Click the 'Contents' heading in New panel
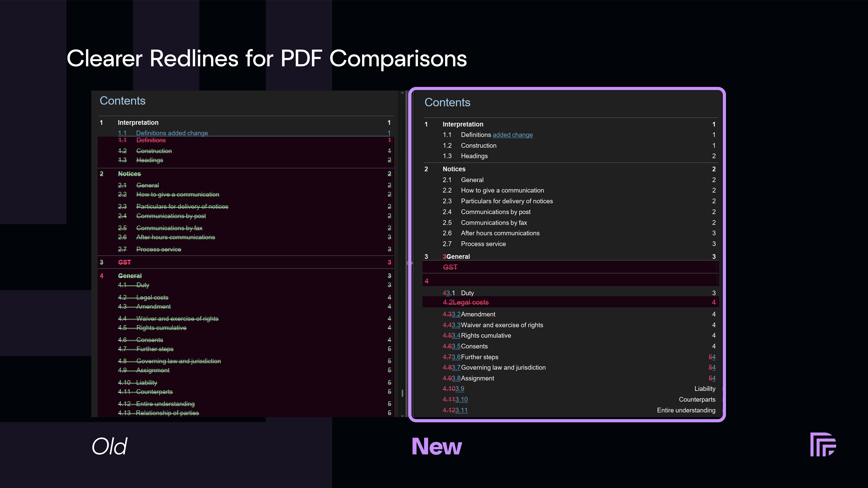 point(447,102)
